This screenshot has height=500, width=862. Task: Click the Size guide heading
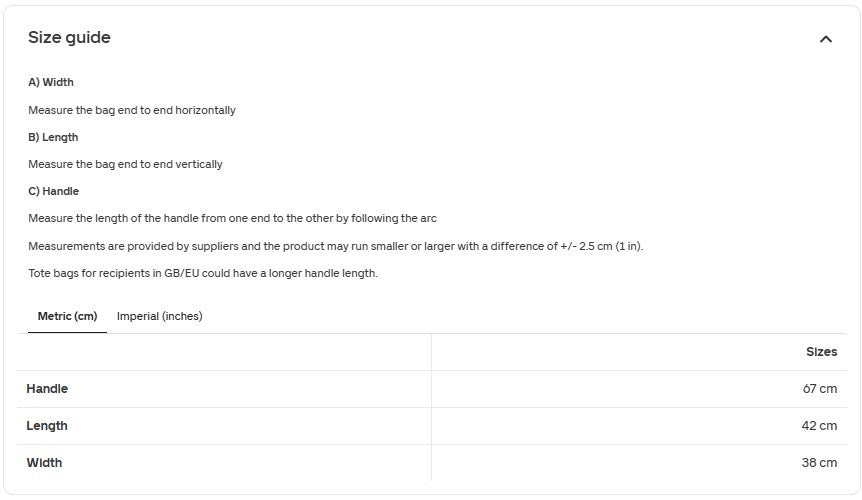[x=69, y=37]
